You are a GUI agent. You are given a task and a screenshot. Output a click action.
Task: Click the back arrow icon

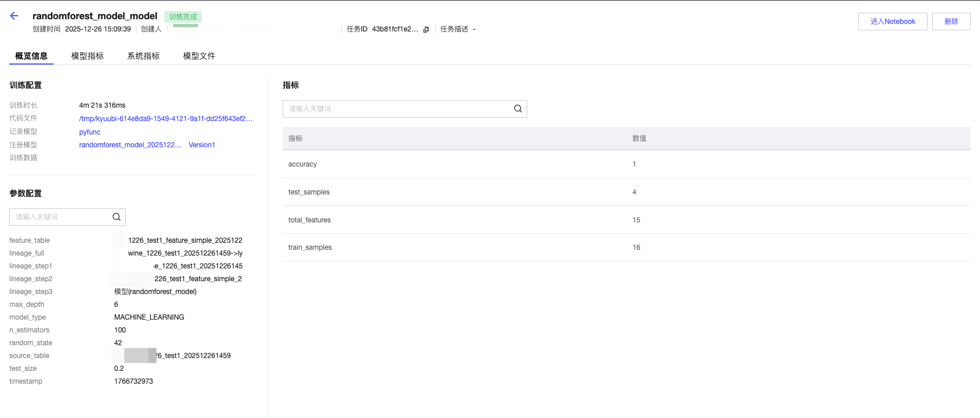coord(14,16)
